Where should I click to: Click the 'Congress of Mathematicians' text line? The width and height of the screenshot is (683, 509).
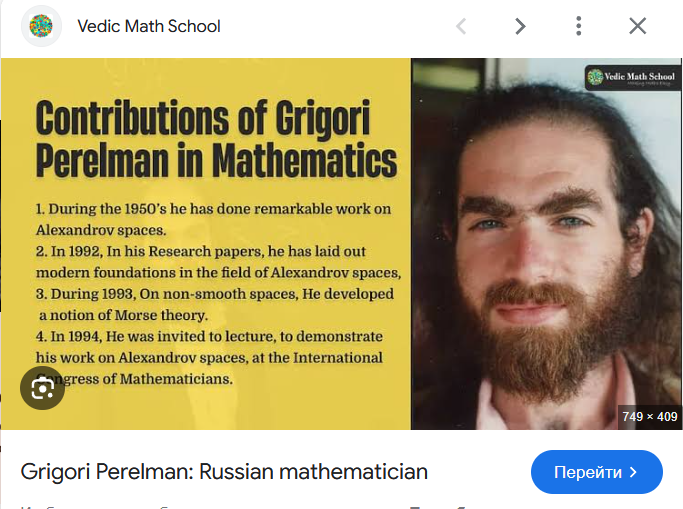(x=134, y=379)
